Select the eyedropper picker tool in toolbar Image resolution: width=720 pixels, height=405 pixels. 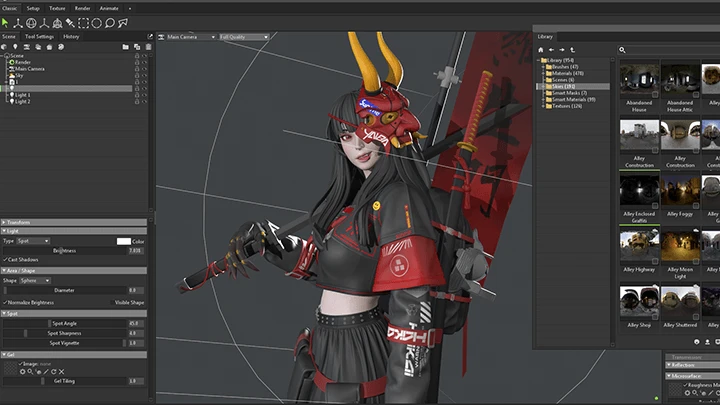[x=70, y=22]
